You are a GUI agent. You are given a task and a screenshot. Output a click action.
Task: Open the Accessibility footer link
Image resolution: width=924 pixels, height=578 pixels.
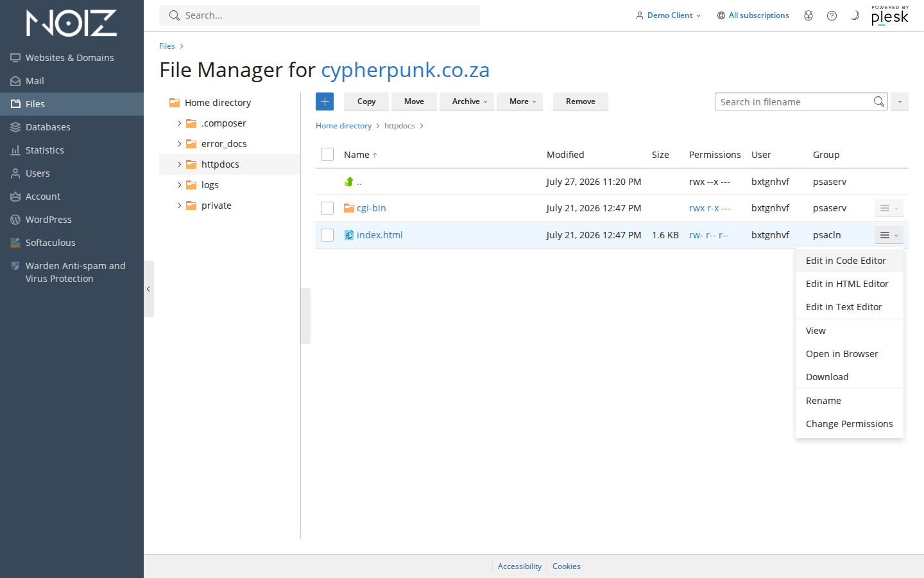pyautogui.click(x=520, y=566)
